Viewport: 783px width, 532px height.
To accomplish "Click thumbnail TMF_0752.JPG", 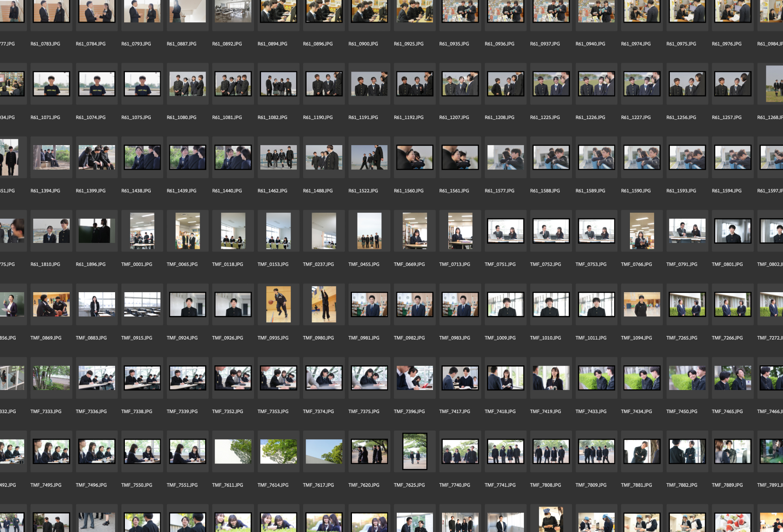I will point(551,231).
